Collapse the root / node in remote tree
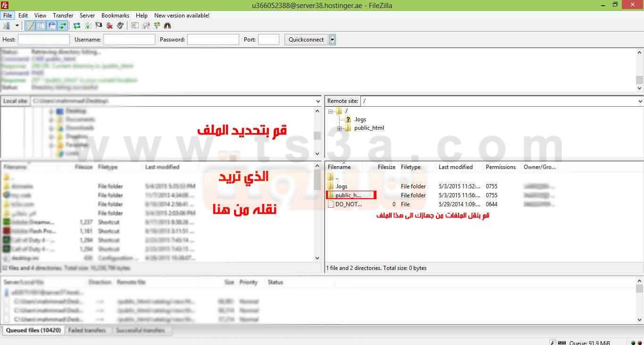 pyautogui.click(x=331, y=111)
